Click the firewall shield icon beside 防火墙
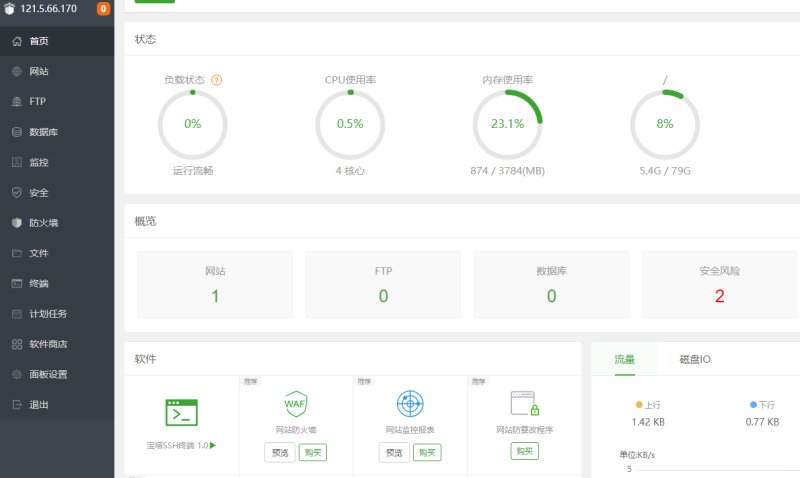800x478 pixels. (x=17, y=223)
